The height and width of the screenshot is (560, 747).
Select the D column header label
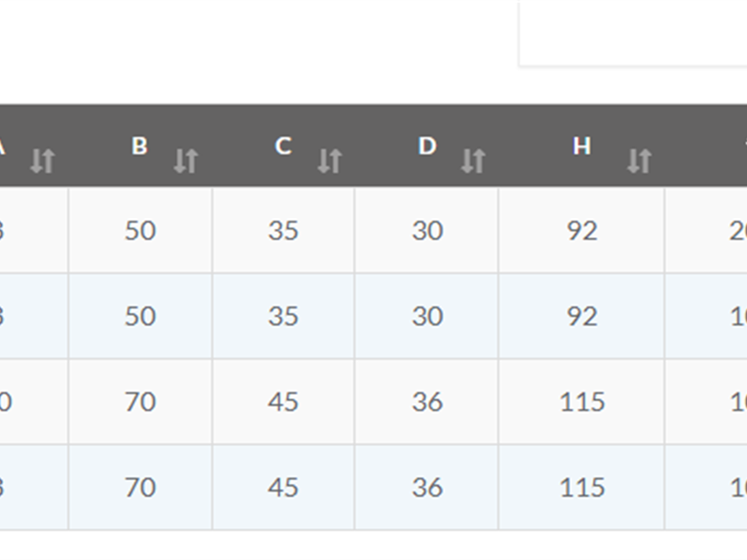pos(427,146)
